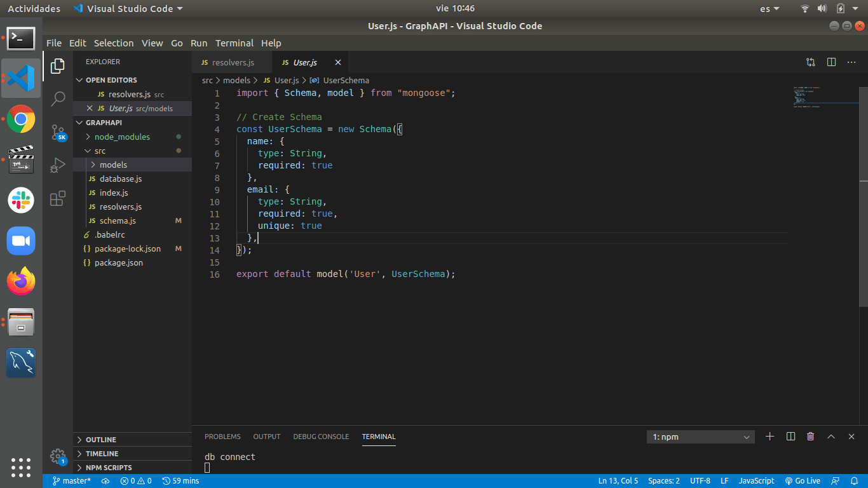Change indentation via Spaces: 2

click(664, 481)
